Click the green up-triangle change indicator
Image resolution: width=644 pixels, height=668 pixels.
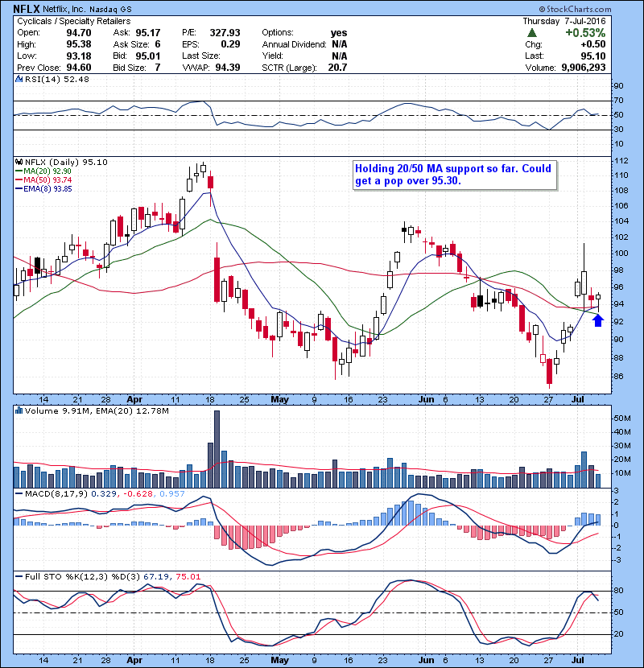531,33
